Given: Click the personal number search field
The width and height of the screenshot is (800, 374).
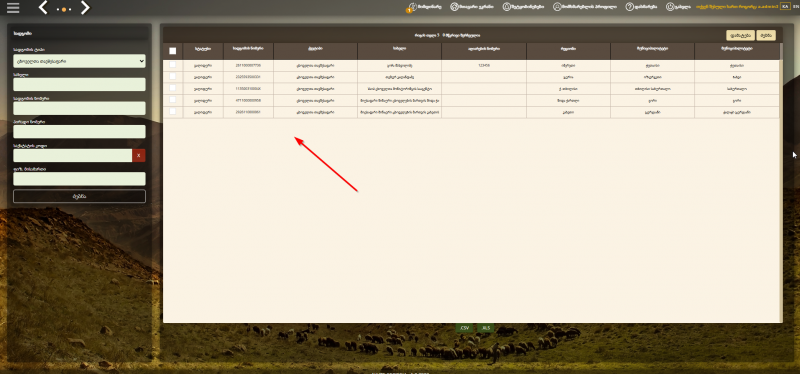Looking at the screenshot, I should [79, 132].
